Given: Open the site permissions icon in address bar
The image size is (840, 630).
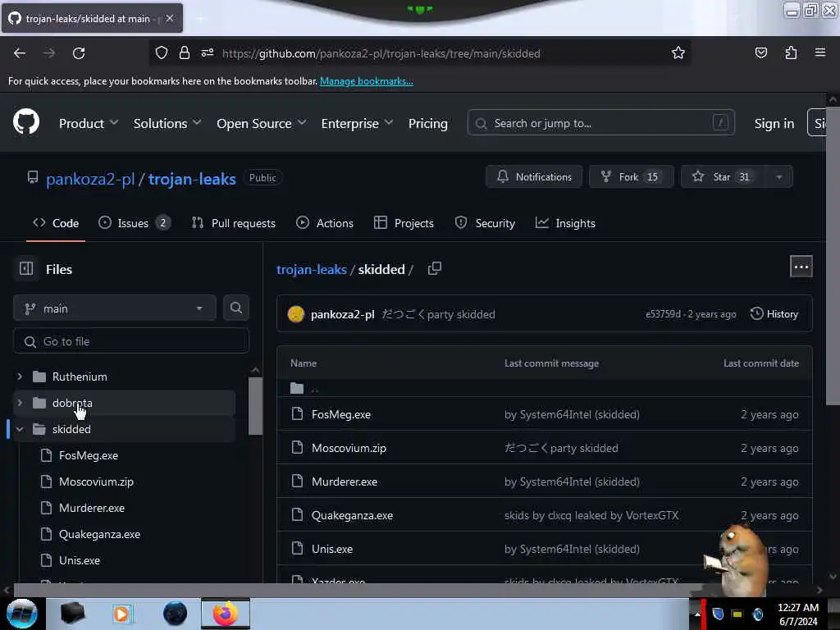Looking at the screenshot, I should coord(208,52).
